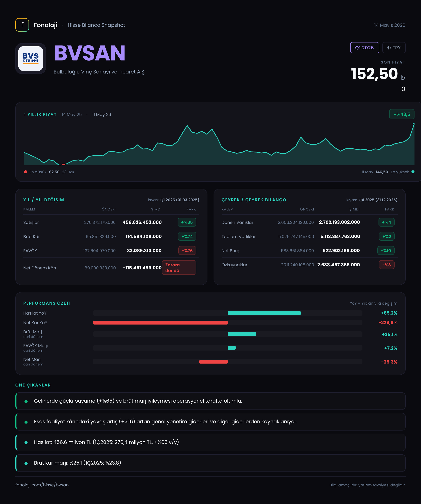Click the TRY currency badge

[x=394, y=48]
